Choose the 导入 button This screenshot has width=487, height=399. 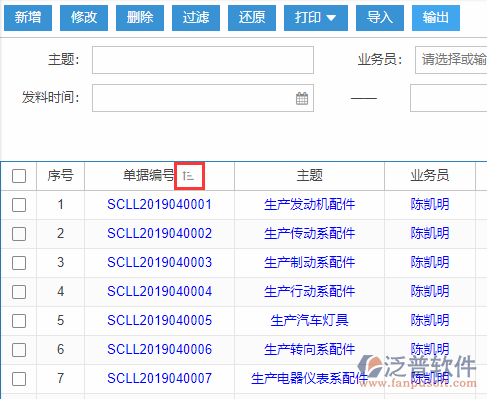(380, 18)
